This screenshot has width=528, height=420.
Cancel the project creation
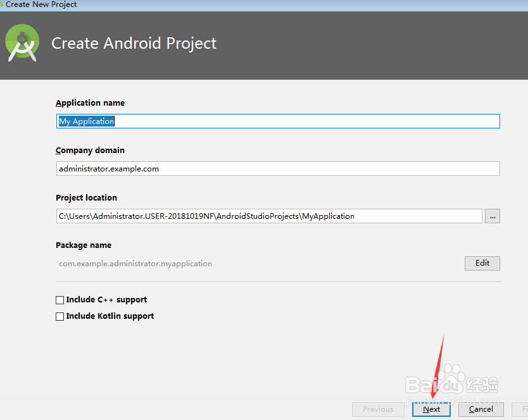pos(481,409)
